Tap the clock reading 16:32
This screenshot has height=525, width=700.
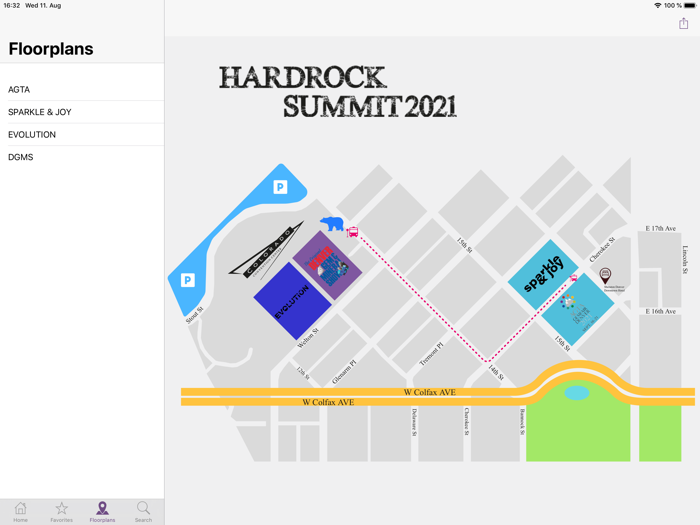pyautogui.click(x=12, y=5)
